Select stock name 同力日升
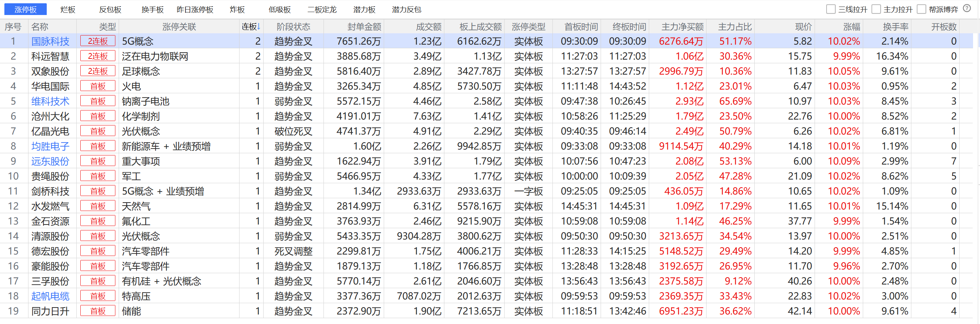This screenshot has height=324, width=980. pyautogui.click(x=50, y=311)
